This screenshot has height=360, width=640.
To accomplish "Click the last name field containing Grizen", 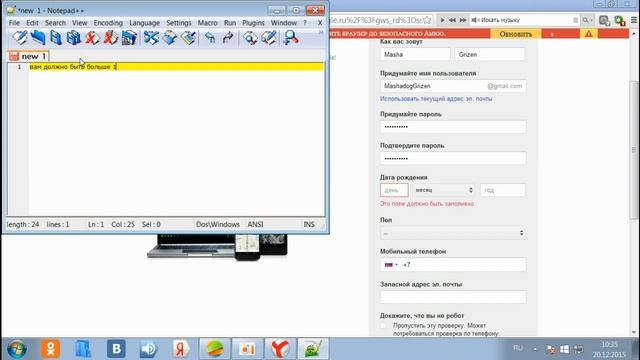I will point(490,54).
